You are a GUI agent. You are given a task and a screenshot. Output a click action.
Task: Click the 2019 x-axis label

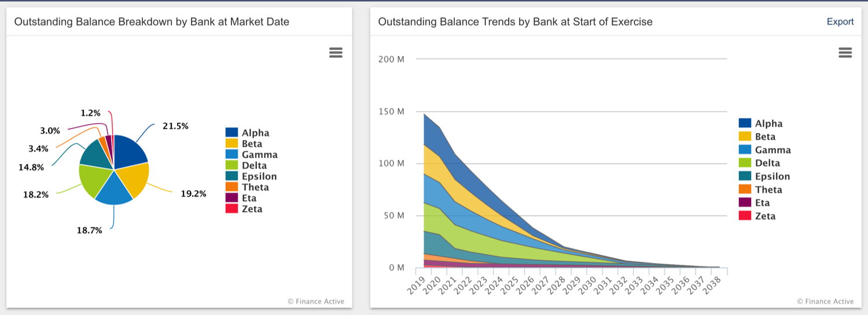coord(417,286)
